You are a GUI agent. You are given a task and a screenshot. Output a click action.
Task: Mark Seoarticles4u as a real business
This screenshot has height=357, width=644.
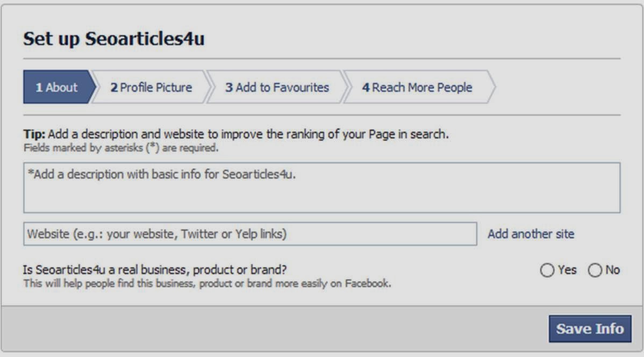pos(547,270)
